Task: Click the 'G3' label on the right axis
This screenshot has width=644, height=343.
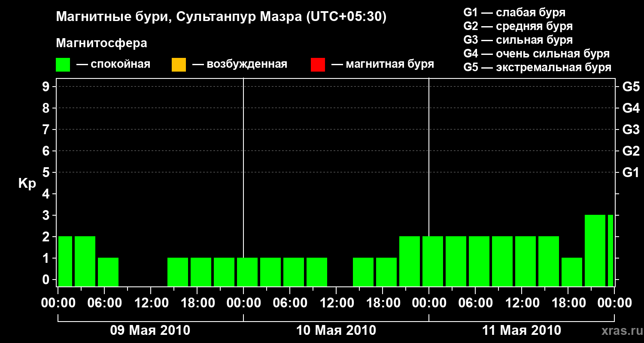Action: tap(631, 129)
